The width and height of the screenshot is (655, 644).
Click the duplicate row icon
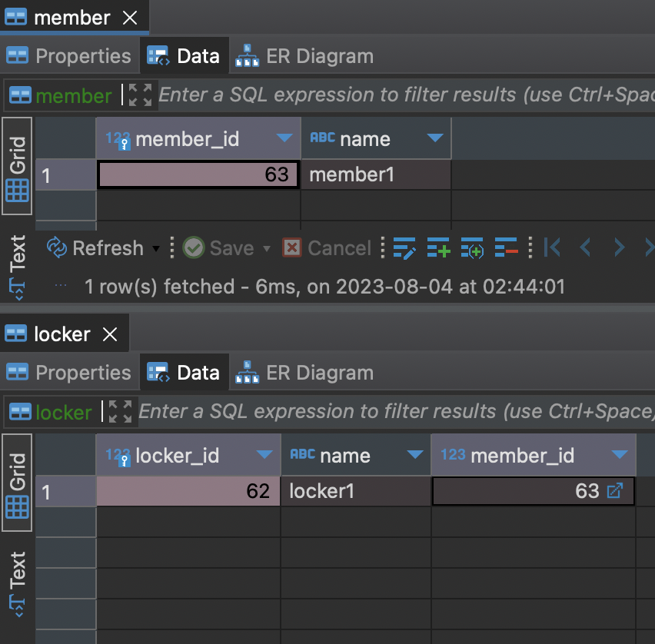(473, 248)
